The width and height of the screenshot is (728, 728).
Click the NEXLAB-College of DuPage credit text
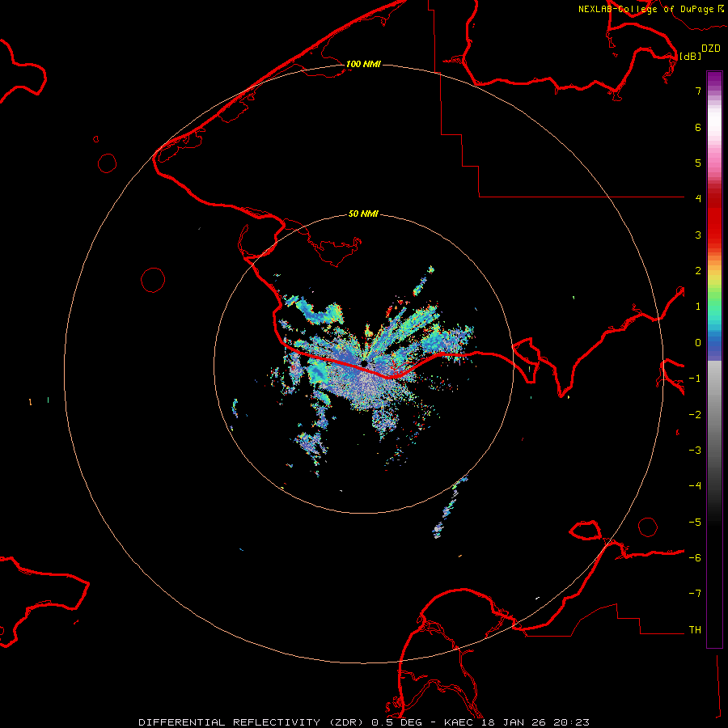[x=650, y=9]
